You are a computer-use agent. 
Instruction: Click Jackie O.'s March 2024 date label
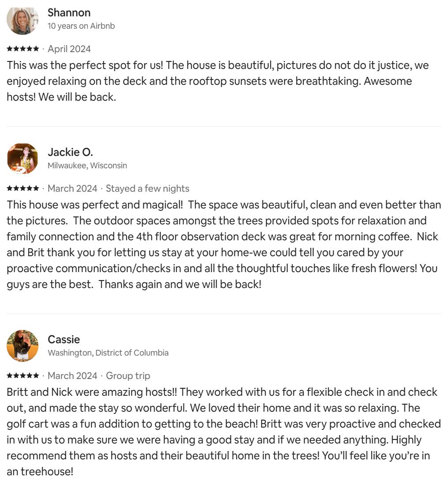(72, 188)
